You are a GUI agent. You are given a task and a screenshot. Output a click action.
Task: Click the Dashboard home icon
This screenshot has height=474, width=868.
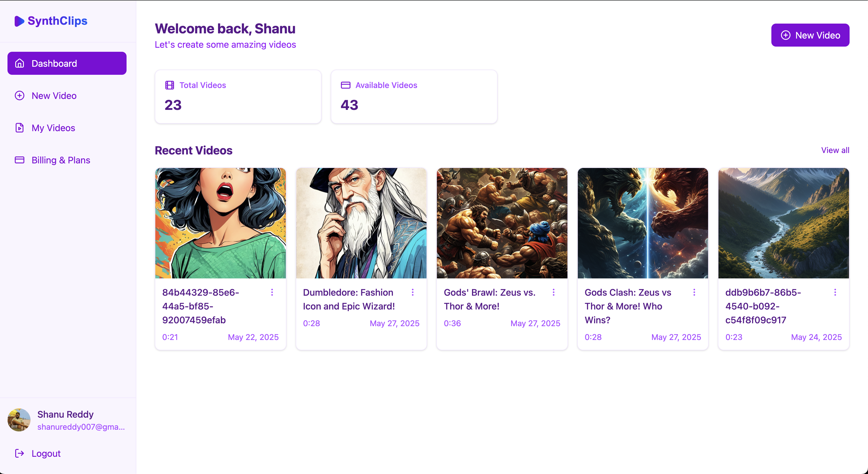pos(20,63)
